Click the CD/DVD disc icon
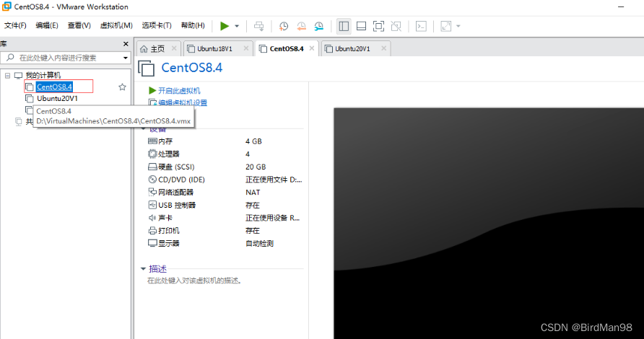The width and height of the screenshot is (644, 339). point(152,180)
